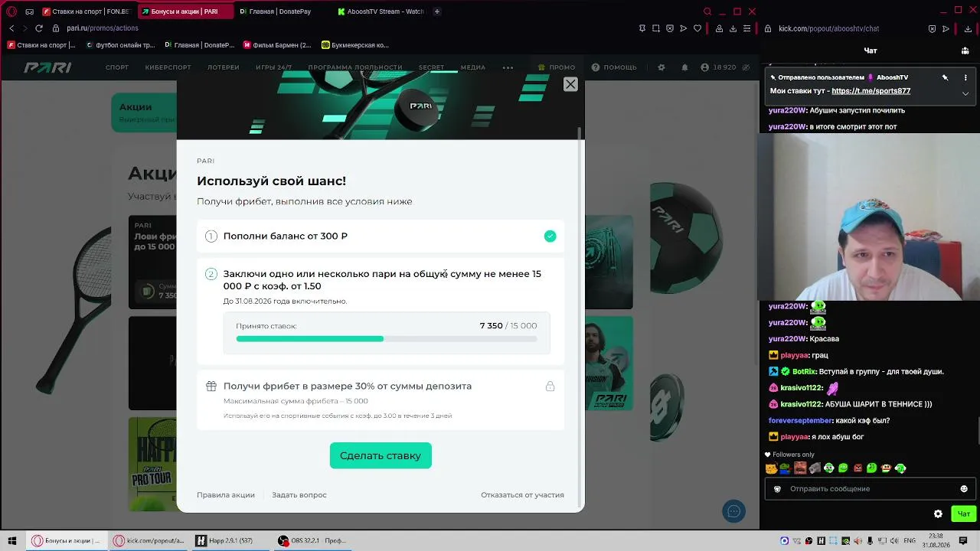This screenshot has height=551, width=980.
Task: Open the OBS 32.2.1 taskbar item
Action: pos(313,540)
